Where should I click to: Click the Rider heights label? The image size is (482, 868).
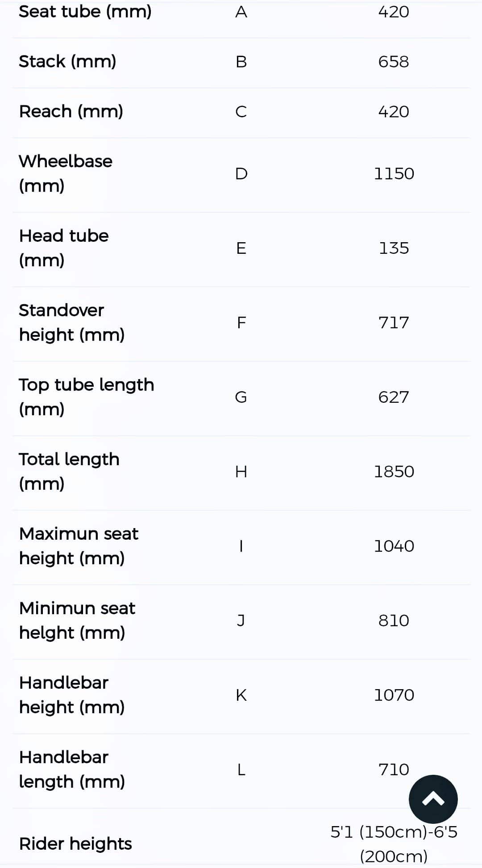[x=75, y=843]
